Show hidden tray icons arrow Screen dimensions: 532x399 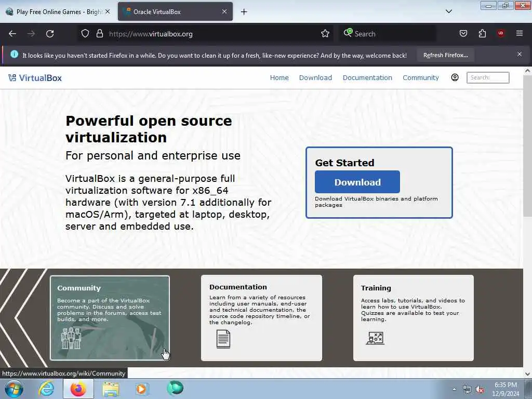454,390
